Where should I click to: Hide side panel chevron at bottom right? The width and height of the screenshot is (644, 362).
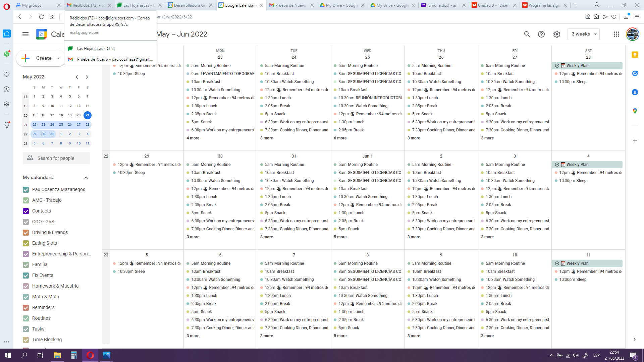[x=635, y=339]
